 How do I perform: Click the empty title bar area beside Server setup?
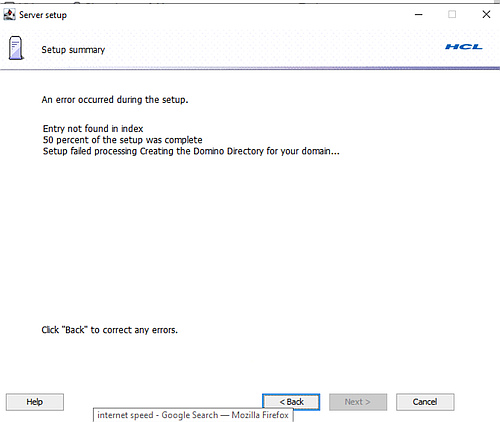click(240, 15)
